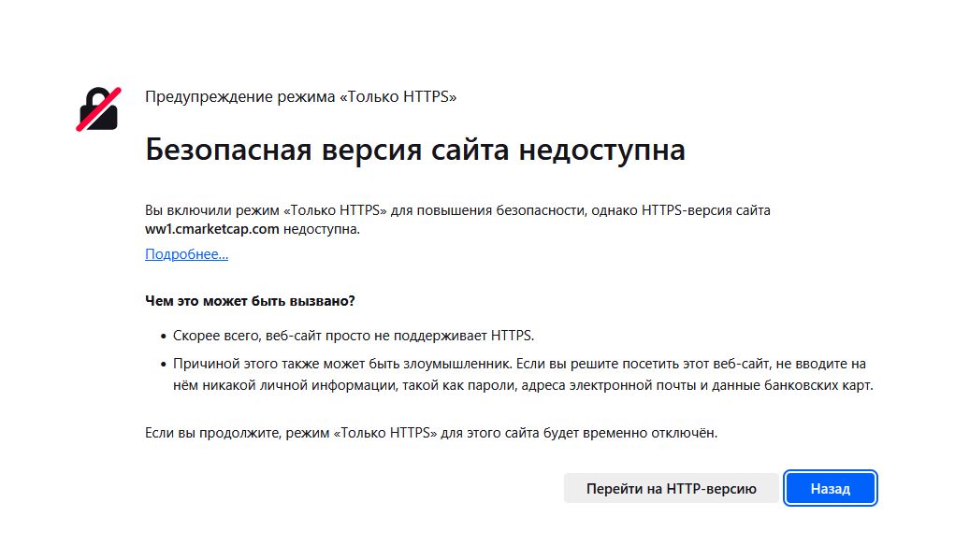Click the "Вы включили режим" paragraph line
Image resolution: width=955 pixels, height=560 pixels.
point(457,210)
